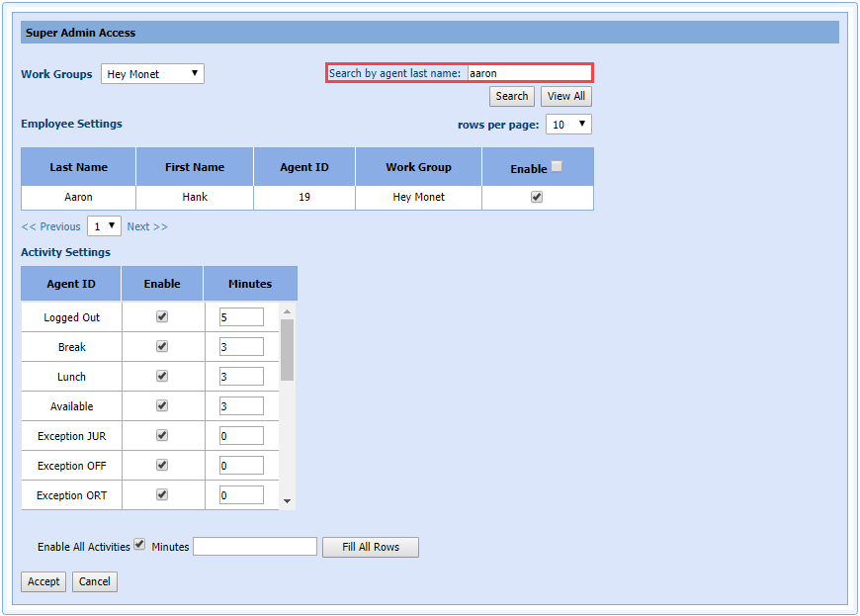Click the Cancel button

pos(95,581)
